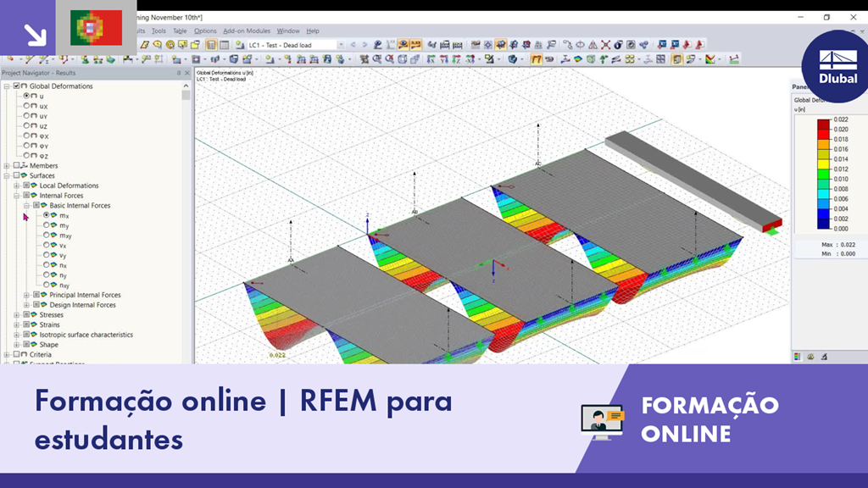The image size is (868, 488).
Task: Click the first PDF export icon
Action: tap(687, 45)
